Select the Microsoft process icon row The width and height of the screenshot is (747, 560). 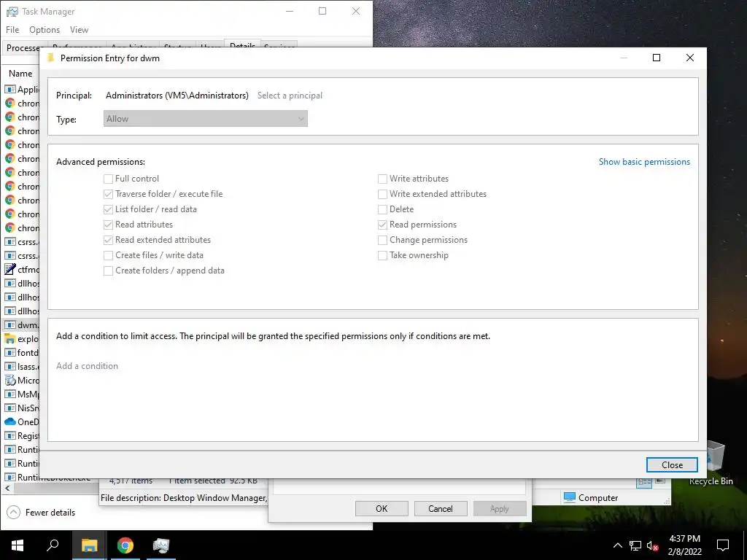(x=10, y=381)
